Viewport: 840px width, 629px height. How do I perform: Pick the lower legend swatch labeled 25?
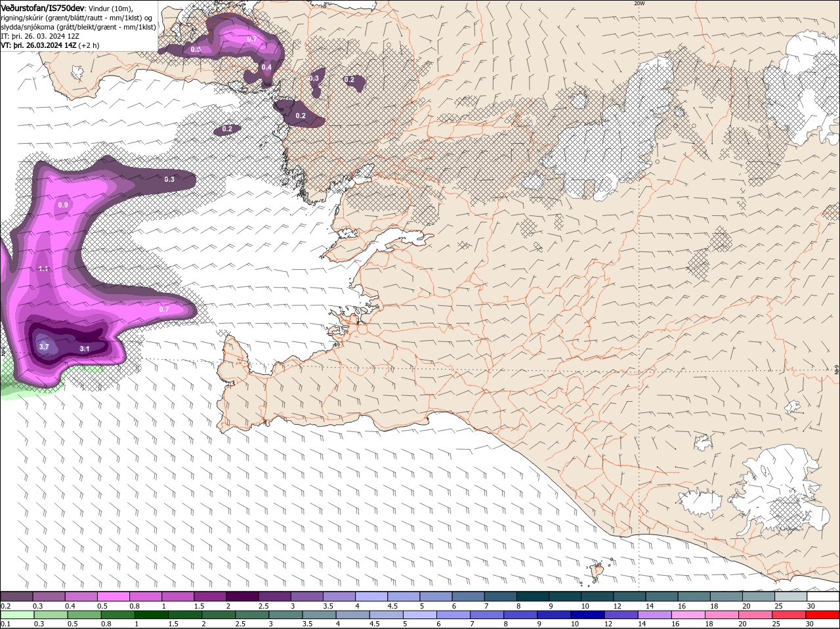tap(790, 615)
